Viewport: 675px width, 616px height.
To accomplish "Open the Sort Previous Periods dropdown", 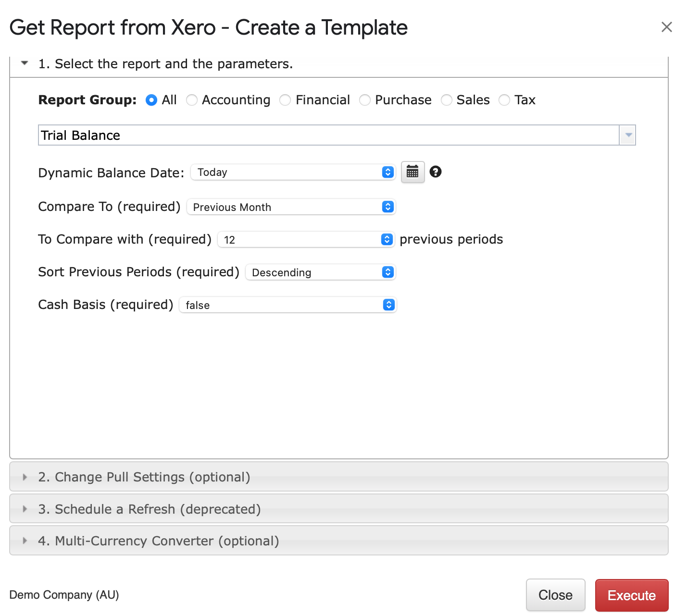I will coord(320,272).
